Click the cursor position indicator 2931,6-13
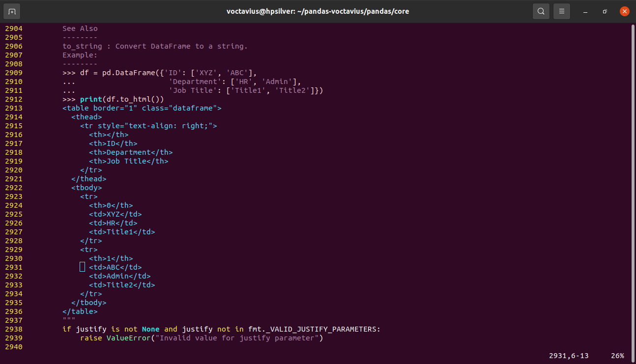Viewport: 636px width, 364px height. pos(569,356)
